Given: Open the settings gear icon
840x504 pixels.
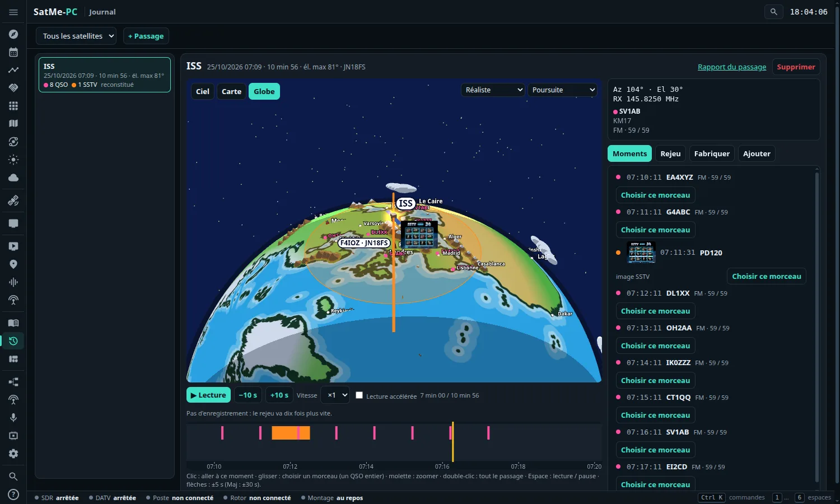Looking at the screenshot, I should click(13, 454).
